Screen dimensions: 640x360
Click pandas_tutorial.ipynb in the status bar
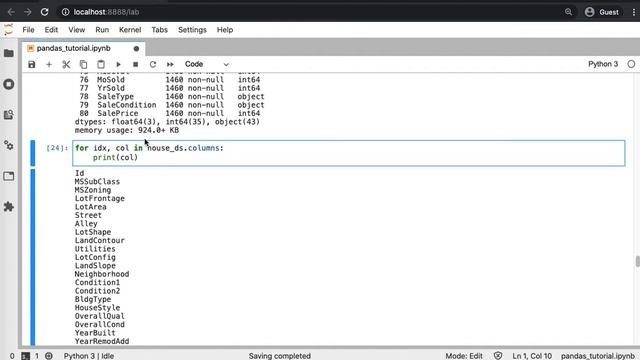pos(598,356)
